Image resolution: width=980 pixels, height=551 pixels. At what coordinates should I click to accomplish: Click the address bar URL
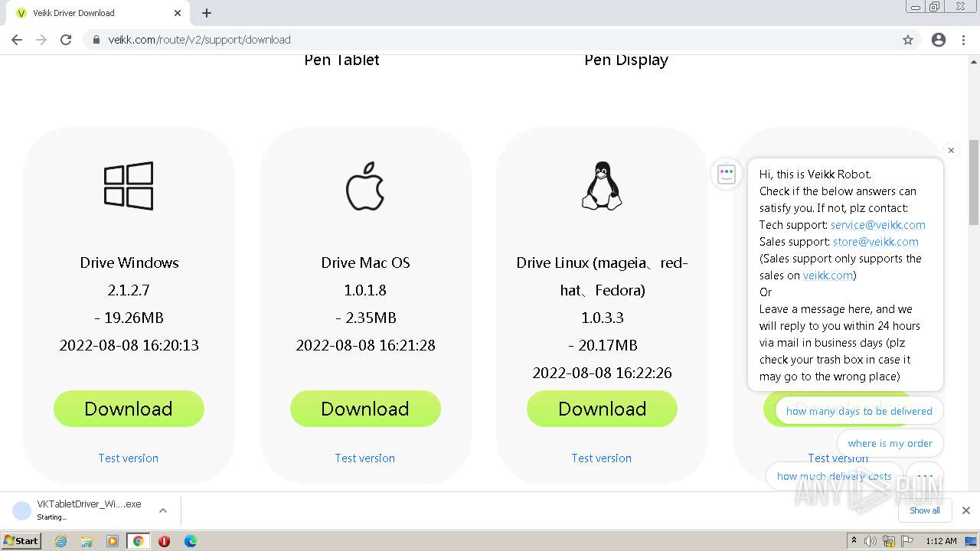pos(199,40)
